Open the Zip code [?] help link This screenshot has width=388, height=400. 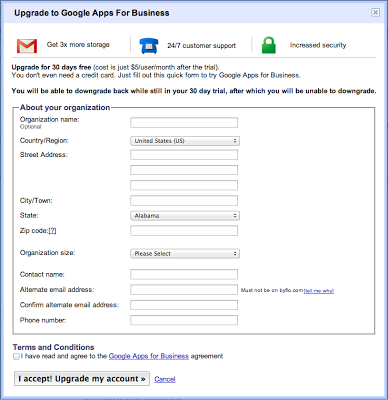coord(52,231)
